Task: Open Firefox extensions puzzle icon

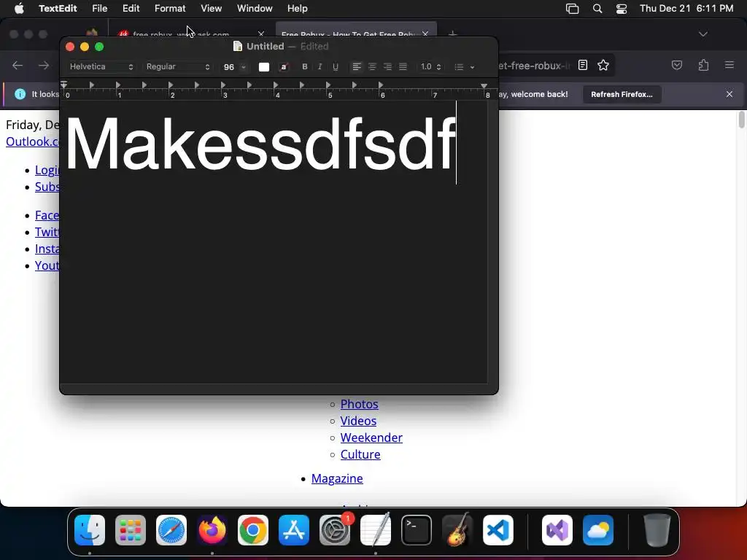Action: [704, 65]
